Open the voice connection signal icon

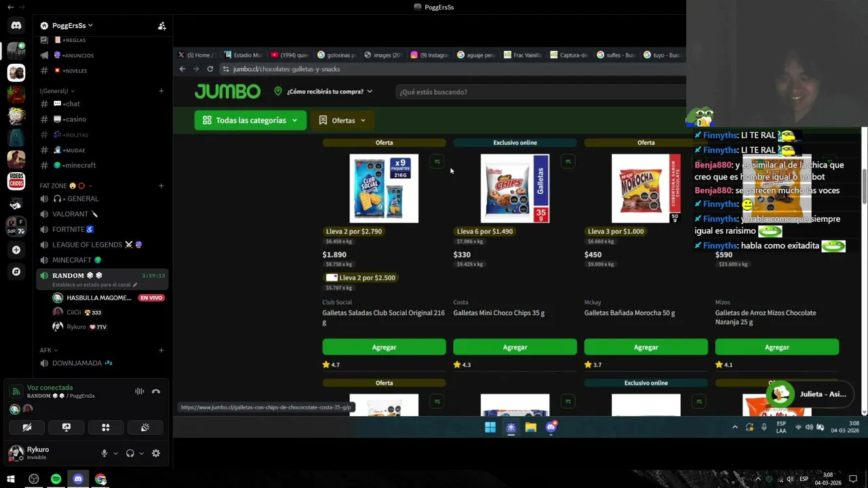tap(16, 391)
